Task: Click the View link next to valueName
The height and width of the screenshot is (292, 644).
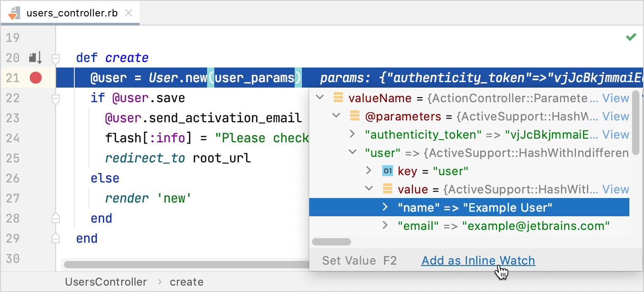Action: pyautogui.click(x=616, y=98)
